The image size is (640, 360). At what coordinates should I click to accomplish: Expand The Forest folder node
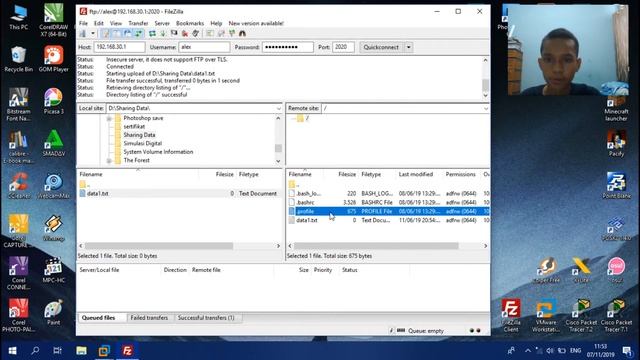pos(109,161)
